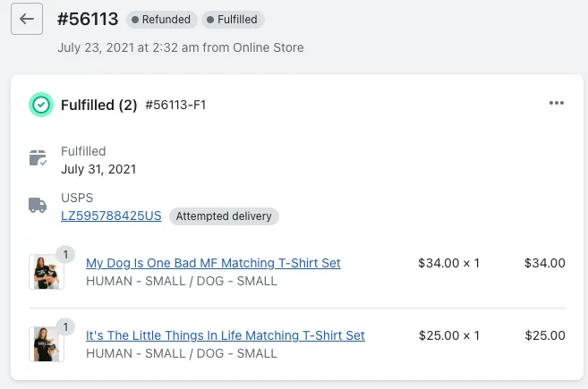The width and height of the screenshot is (588, 389).
Task: Click the Attempted delivery status badge
Action: (x=224, y=216)
